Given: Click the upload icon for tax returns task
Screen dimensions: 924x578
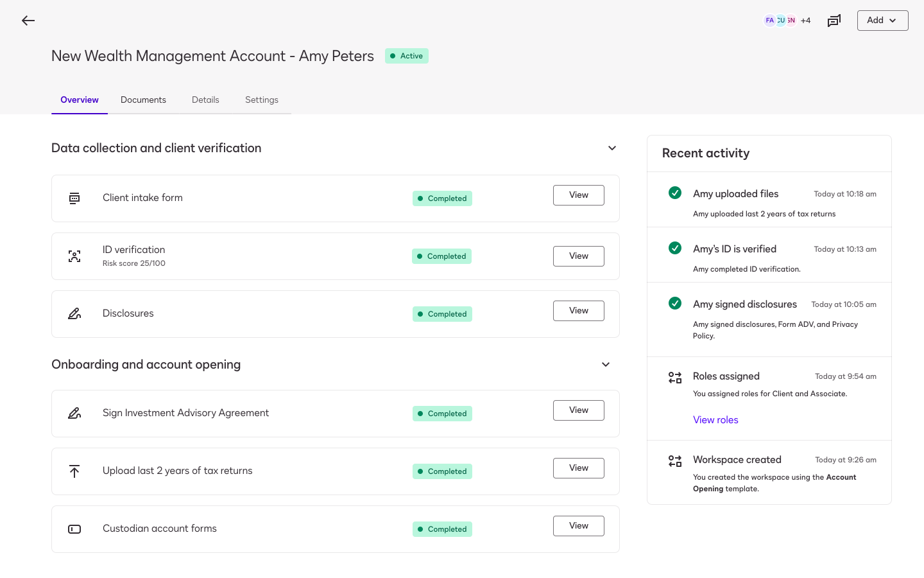Looking at the screenshot, I should click(74, 471).
